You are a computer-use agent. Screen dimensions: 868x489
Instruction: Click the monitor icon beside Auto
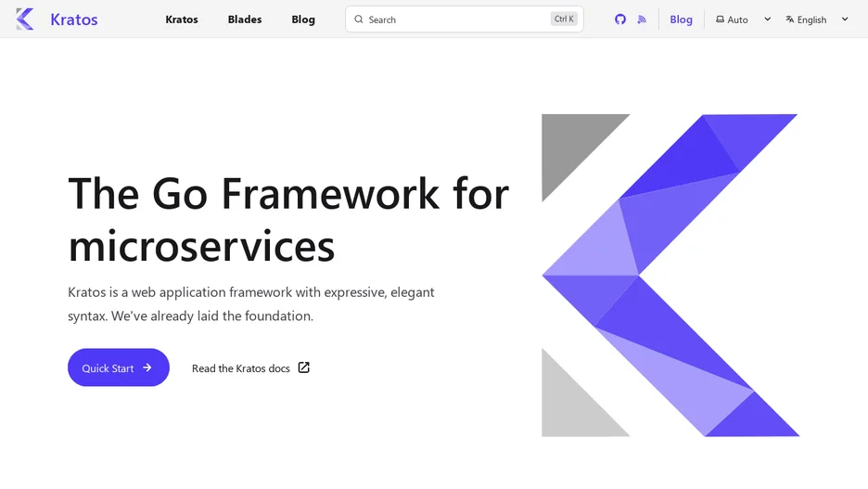(x=720, y=19)
